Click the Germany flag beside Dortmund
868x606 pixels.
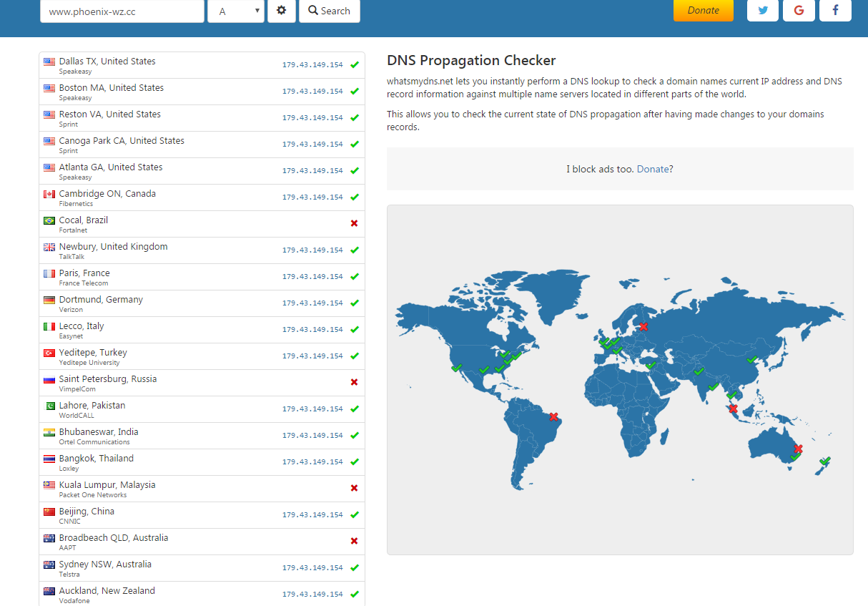(49, 300)
